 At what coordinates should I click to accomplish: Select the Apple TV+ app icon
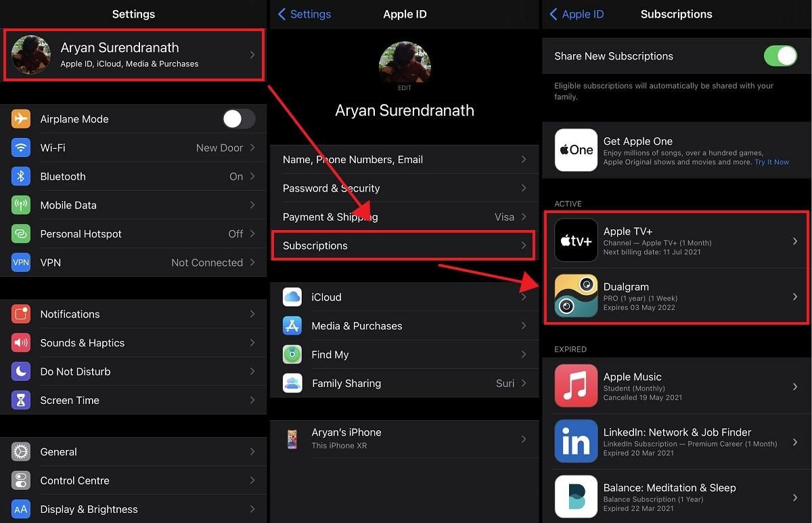576,240
